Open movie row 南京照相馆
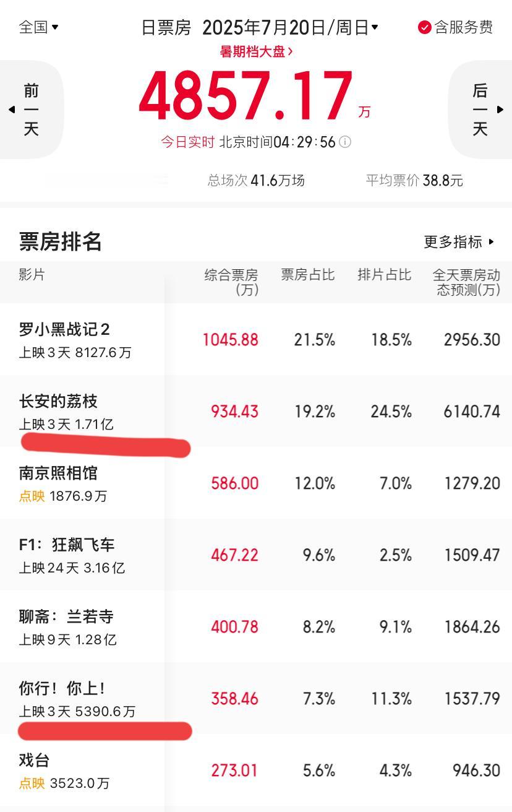The image size is (512, 812). [256, 483]
